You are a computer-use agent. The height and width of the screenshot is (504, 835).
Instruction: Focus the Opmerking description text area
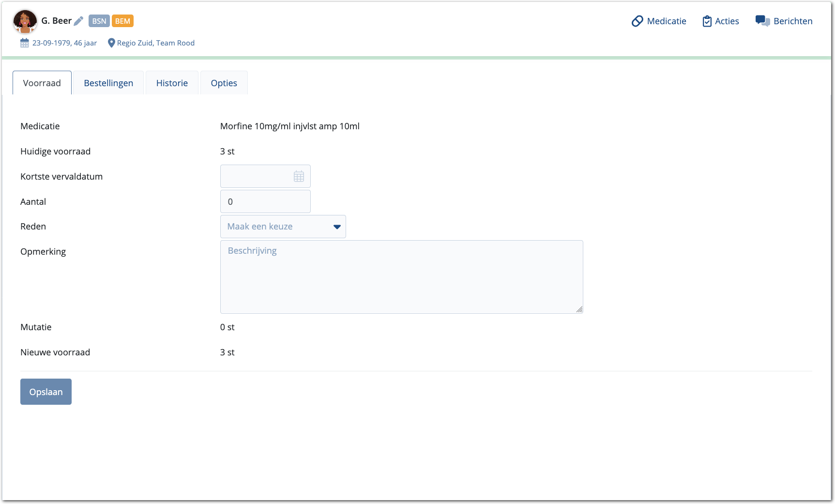tap(401, 277)
